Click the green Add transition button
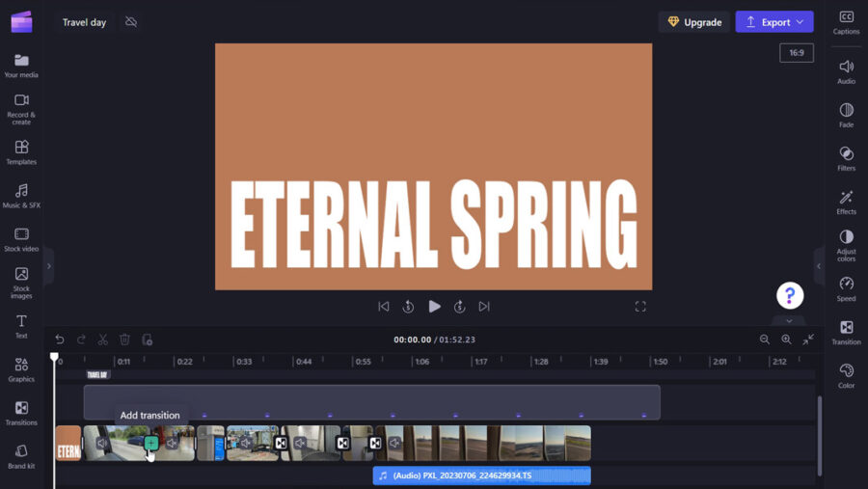Image resolution: width=868 pixels, height=489 pixels. (151, 444)
